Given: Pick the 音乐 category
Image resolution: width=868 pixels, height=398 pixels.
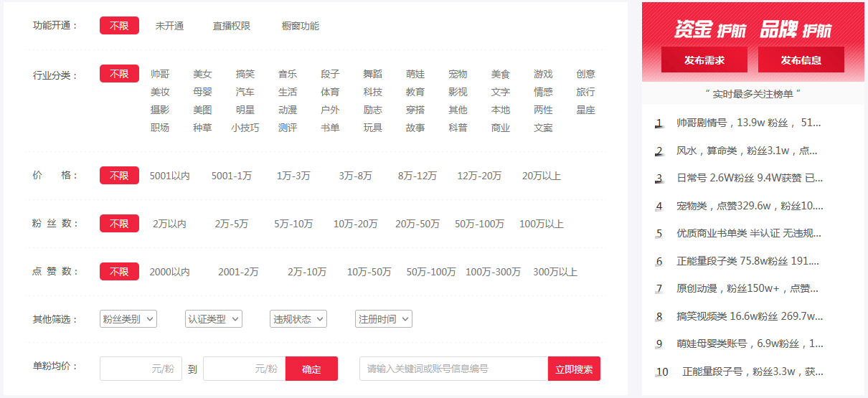Looking at the screenshot, I should tap(288, 74).
